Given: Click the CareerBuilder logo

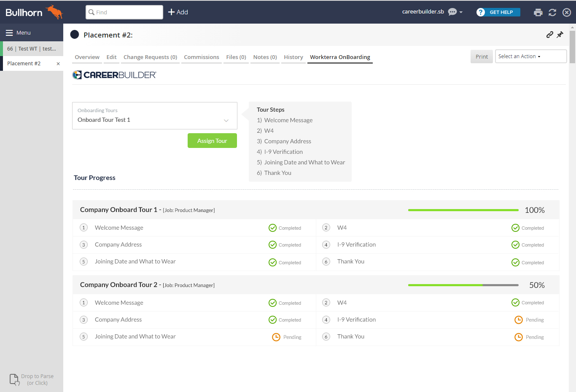Looking at the screenshot, I should point(114,75).
